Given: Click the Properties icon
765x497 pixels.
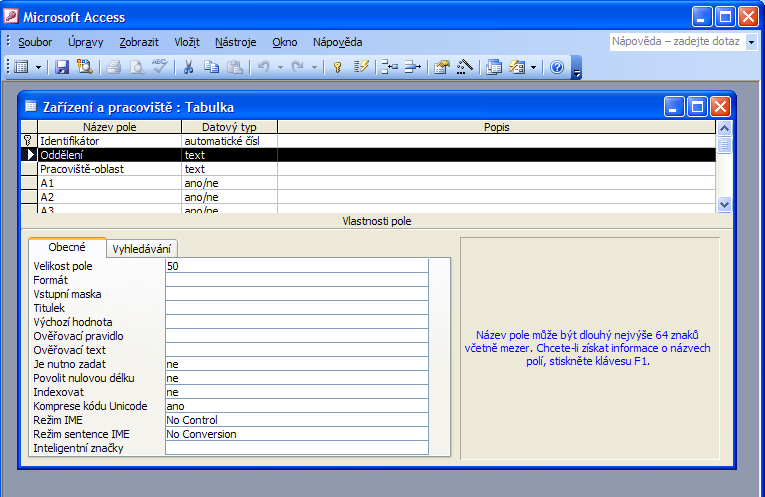Looking at the screenshot, I should tap(442, 67).
